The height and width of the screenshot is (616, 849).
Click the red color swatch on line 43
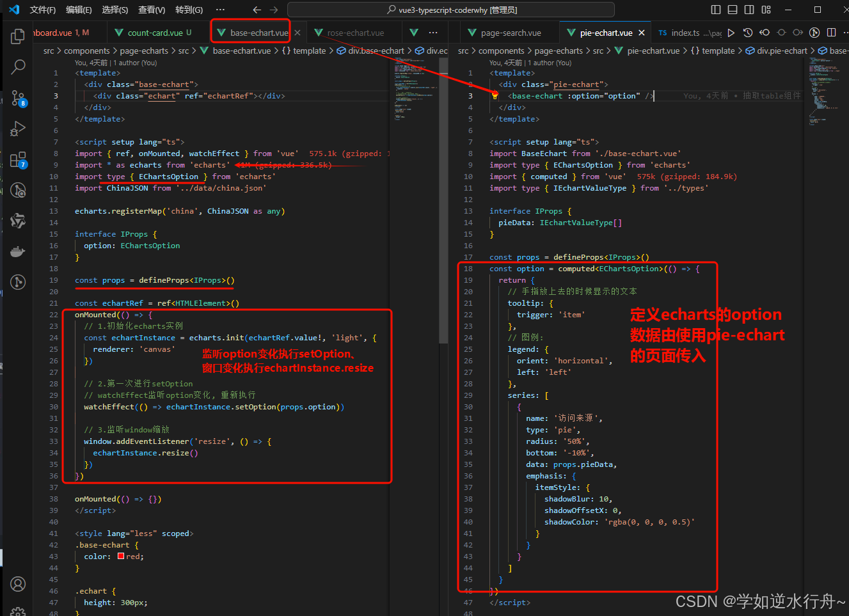coord(121,557)
